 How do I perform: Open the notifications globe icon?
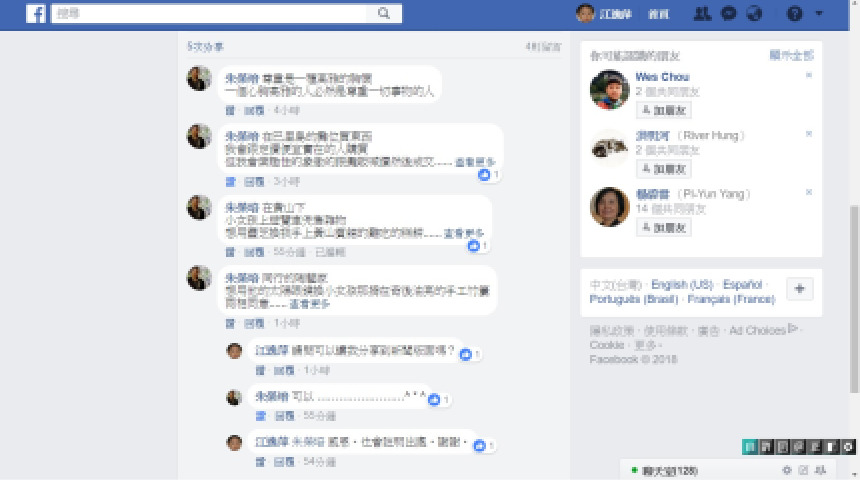point(755,13)
